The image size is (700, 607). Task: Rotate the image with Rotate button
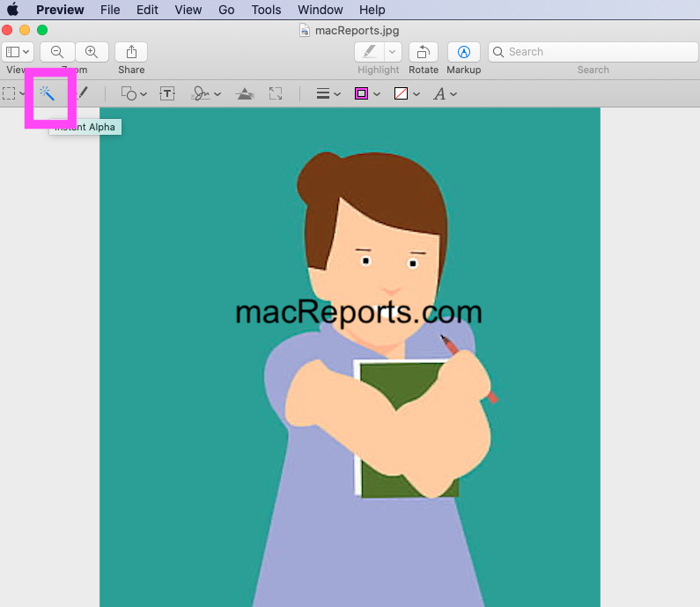424,52
